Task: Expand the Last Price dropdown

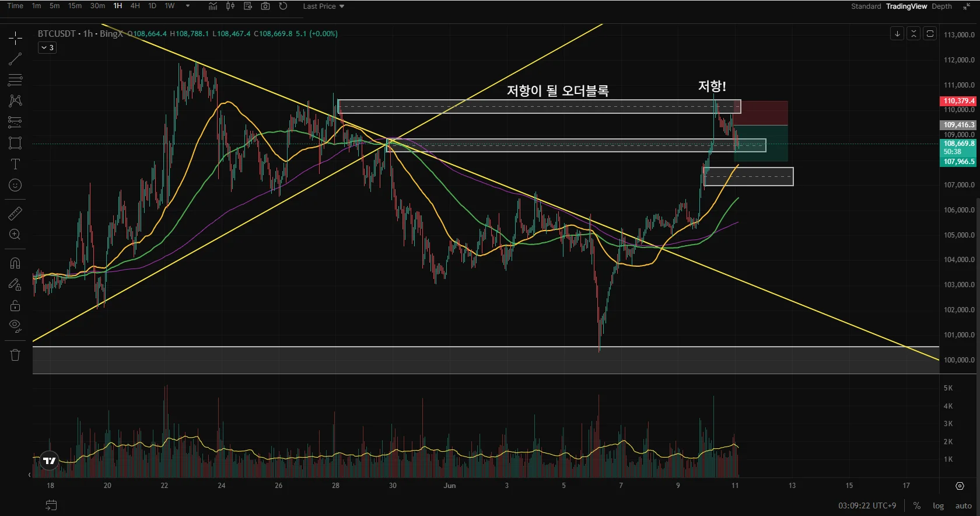Action: point(324,6)
